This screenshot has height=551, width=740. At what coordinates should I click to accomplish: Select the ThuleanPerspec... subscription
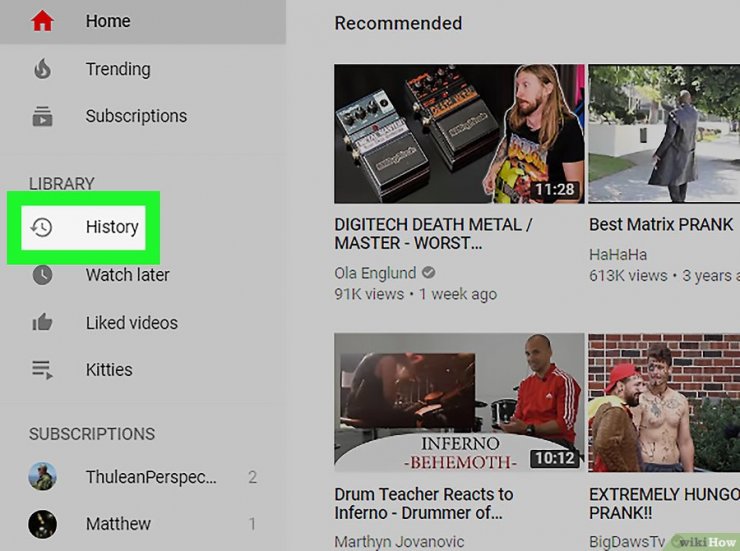coord(143,477)
